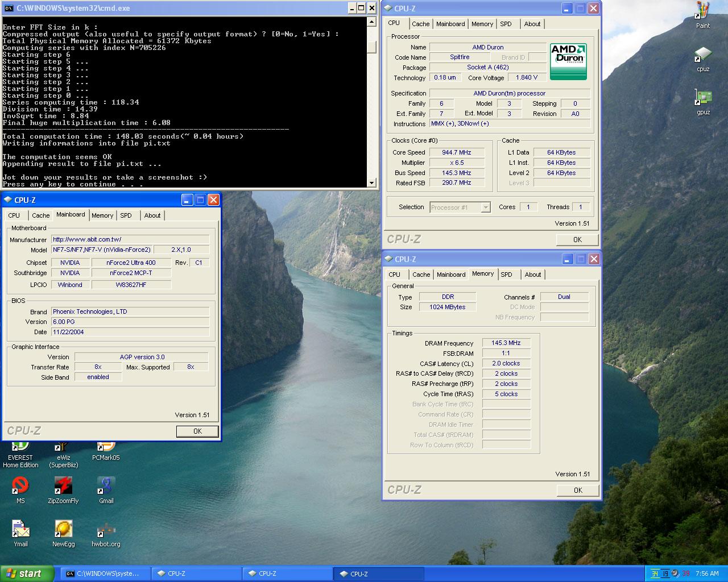Select the CPU tab in the Memory window
The image size is (728, 582).
click(x=394, y=275)
